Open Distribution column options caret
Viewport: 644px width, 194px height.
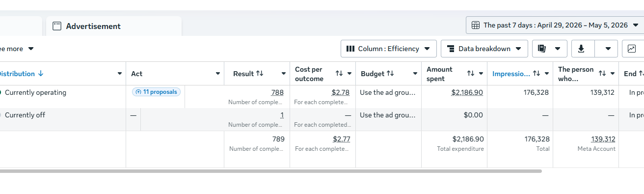click(120, 74)
